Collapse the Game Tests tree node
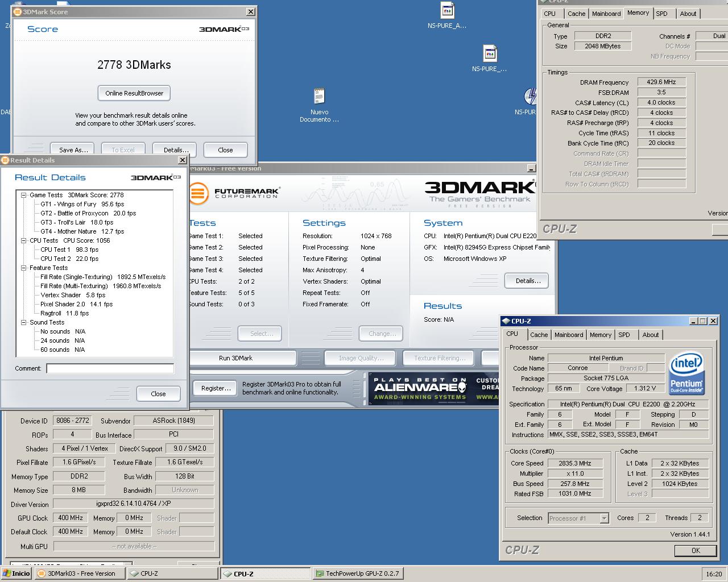This screenshot has width=728, height=582. click(24, 195)
